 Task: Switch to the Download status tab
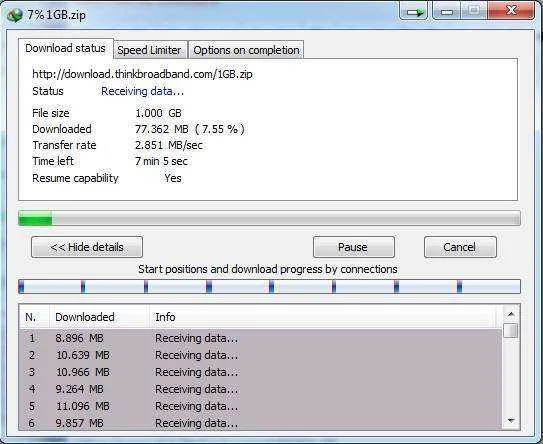coord(65,48)
